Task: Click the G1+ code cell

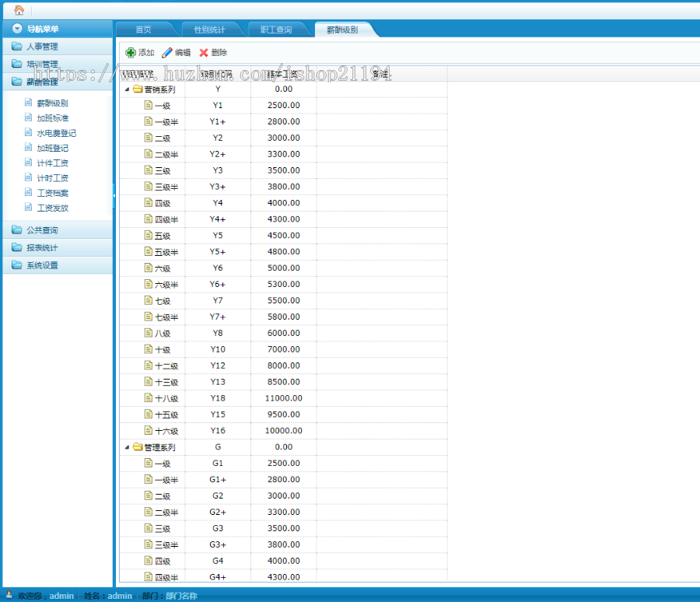Action: pos(218,479)
